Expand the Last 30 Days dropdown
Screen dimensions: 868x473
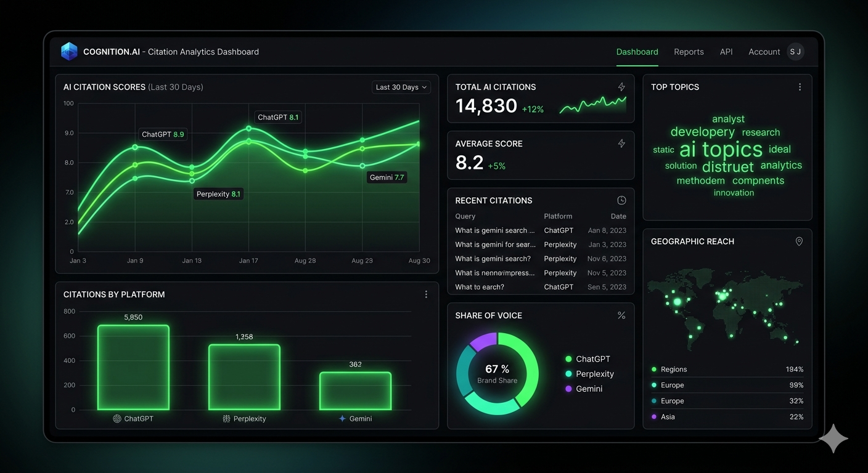401,87
